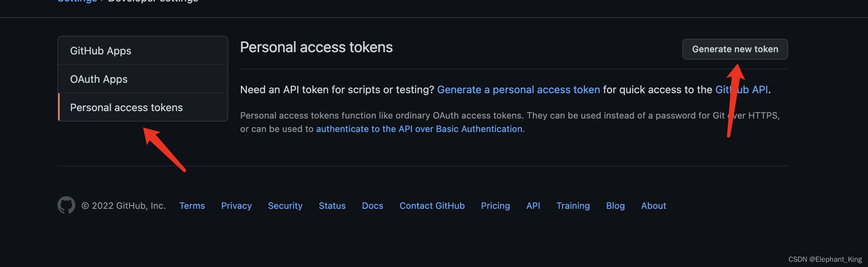Visit the Privacy footer link

[x=236, y=206]
